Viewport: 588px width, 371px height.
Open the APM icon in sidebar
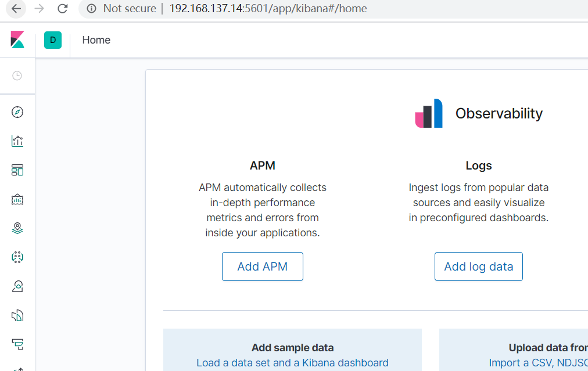[x=17, y=344]
